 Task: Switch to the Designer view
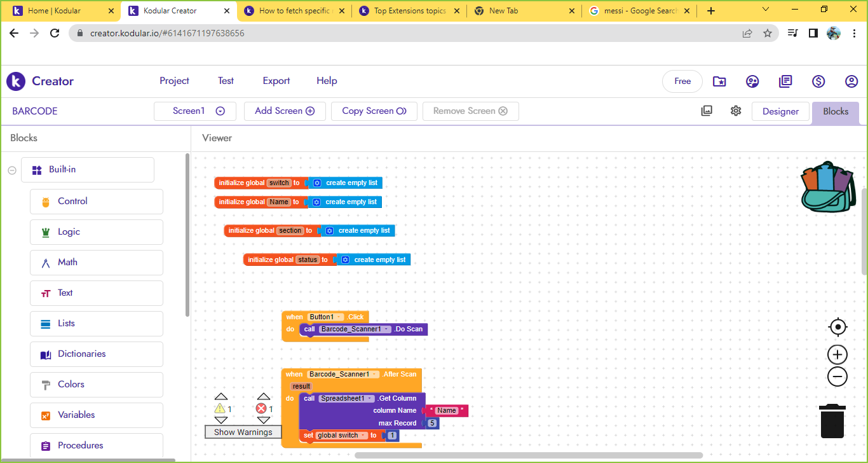pos(780,111)
